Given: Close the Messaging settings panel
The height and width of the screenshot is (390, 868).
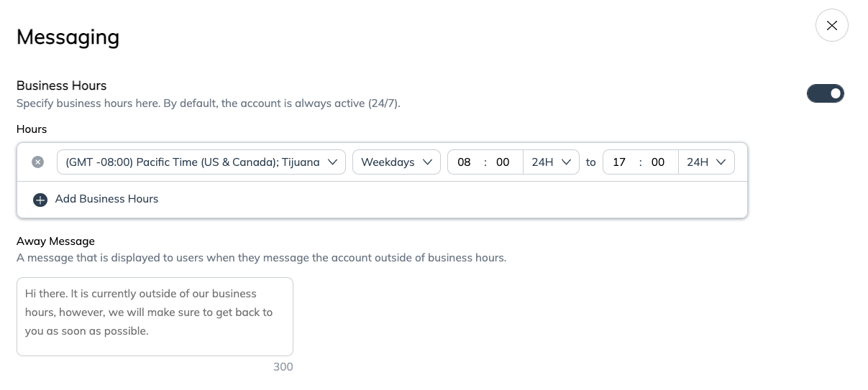Looking at the screenshot, I should 831,26.
